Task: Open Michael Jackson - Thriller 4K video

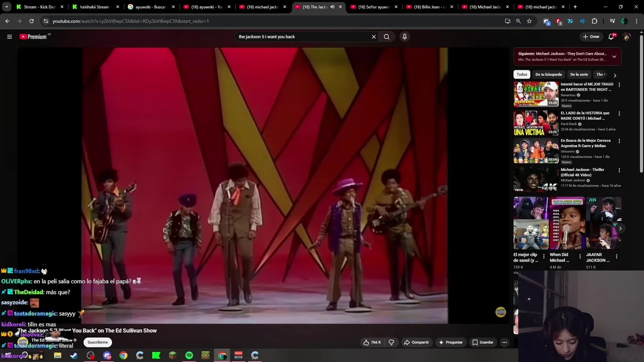Action: click(536, 179)
